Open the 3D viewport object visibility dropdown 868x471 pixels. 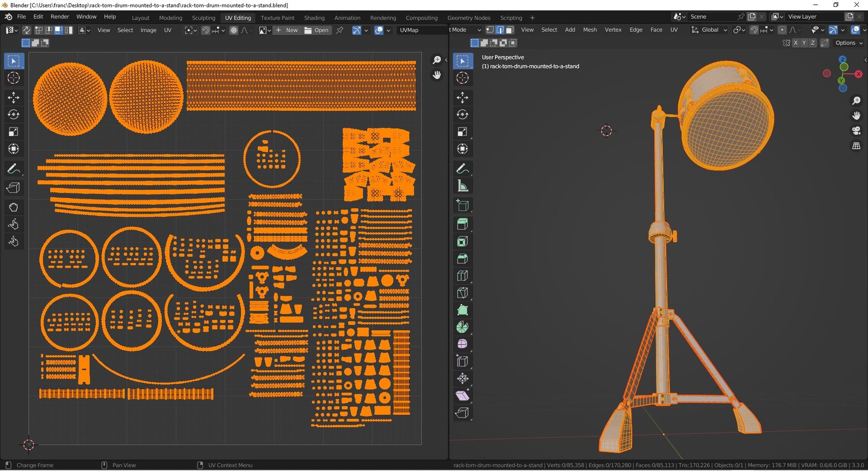point(817,30)
